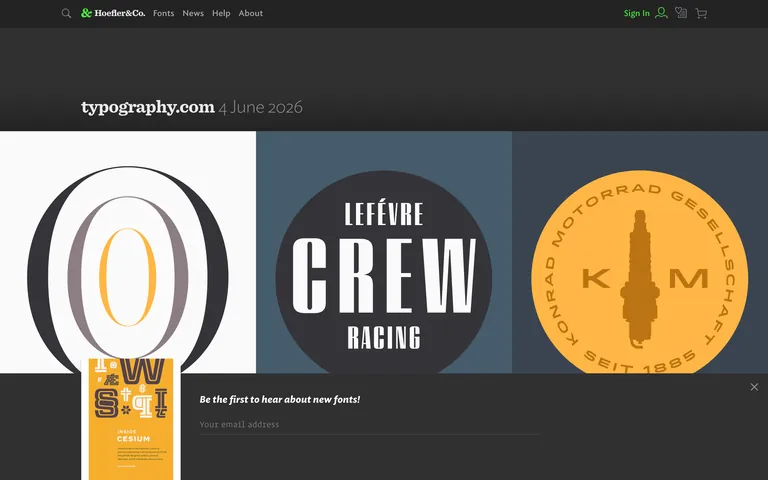768x480 pixels.
Task: Click the typography.com heading
Action: click(148, 107)
